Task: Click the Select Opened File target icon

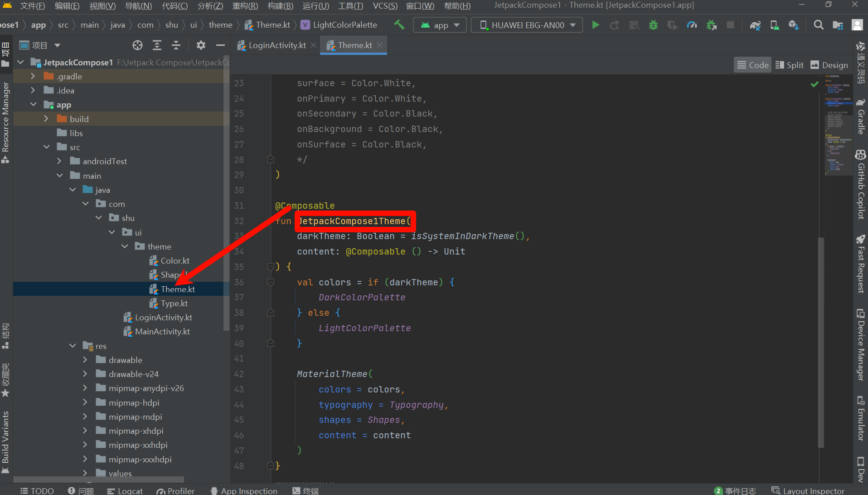Action: [137, 45]
